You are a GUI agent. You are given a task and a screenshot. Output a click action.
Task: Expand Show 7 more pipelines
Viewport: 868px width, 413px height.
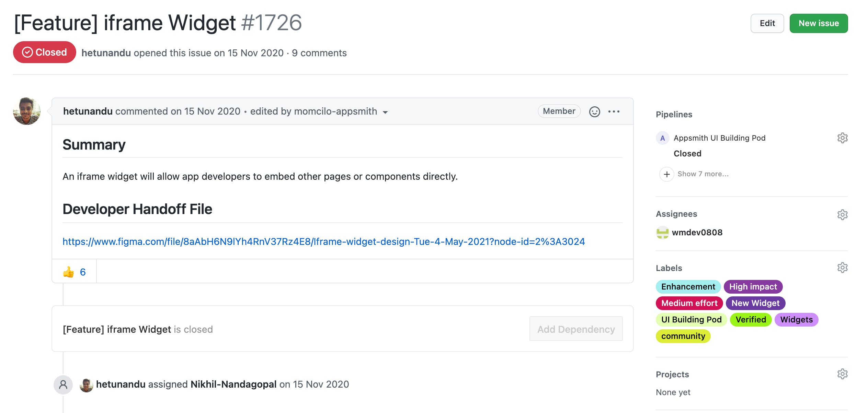point(694,174)
